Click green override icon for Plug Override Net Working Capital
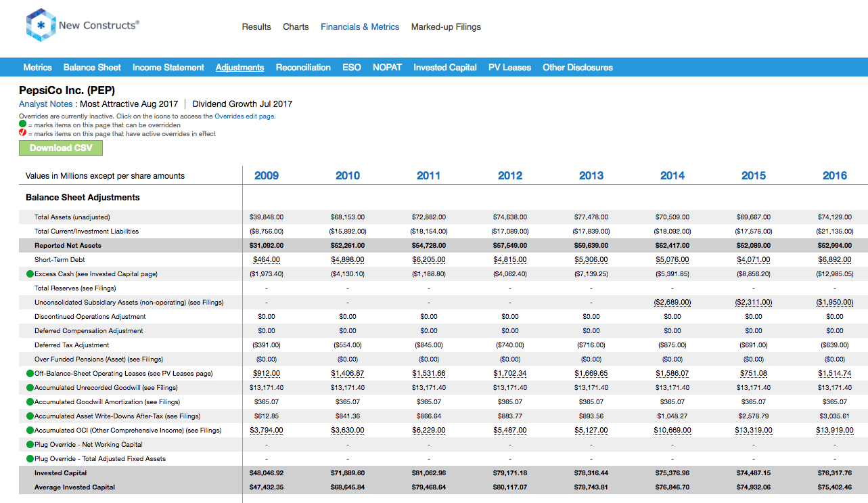 coord(30,445)
